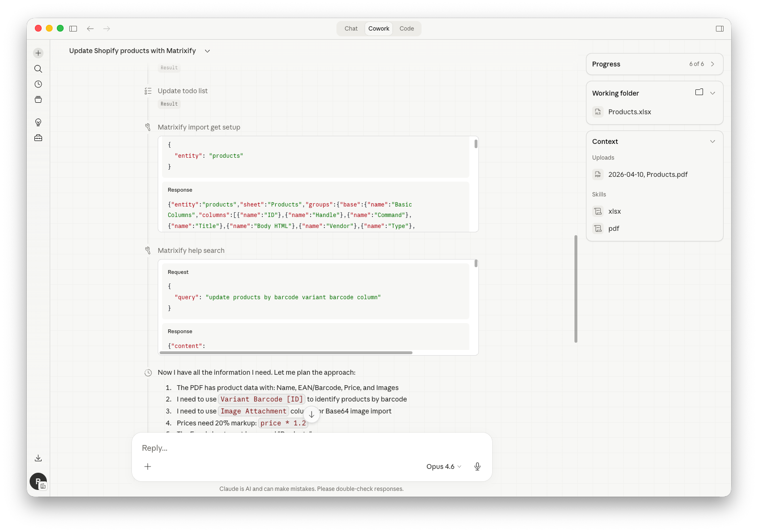This screenshot has height=532, width=758.
Task: Switch to the Code tab
Action: coord(406,29)
